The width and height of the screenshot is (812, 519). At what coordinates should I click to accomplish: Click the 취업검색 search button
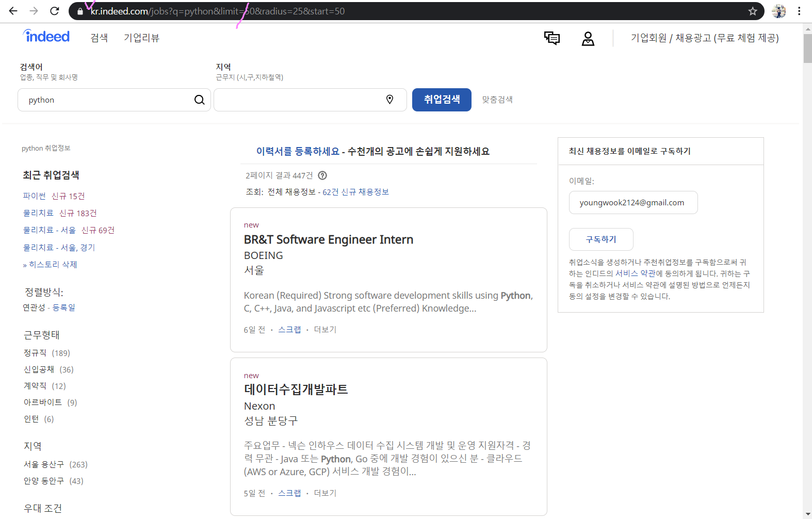tap(442, 100)
